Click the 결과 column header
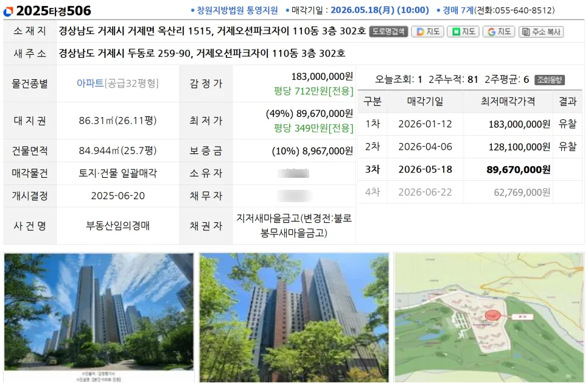The width and height of the screenshot is (588, 383). pyautogui.click(x=567, y=101)
